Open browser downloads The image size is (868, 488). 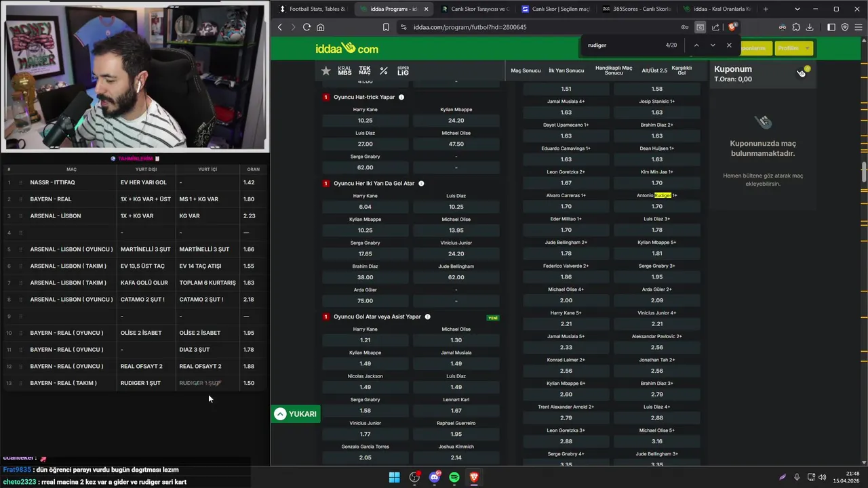click(810, 27)
